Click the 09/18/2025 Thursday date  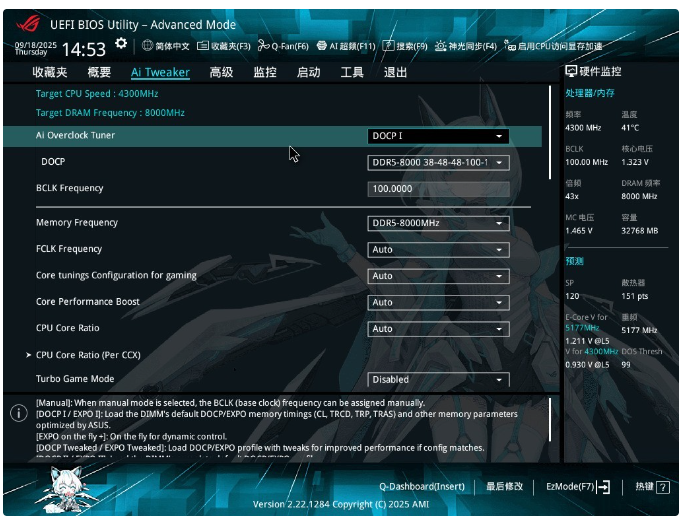(x=36, y=48)
